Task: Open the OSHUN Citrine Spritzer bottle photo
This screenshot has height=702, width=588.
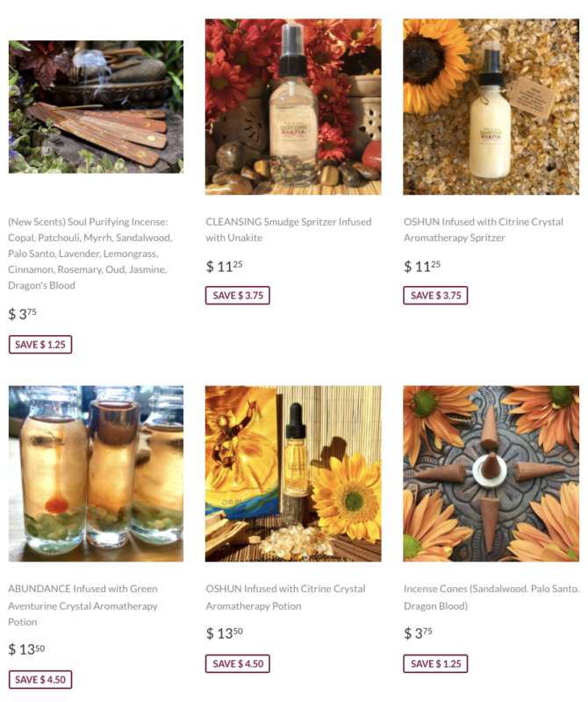Action: (x=491, y=106)
